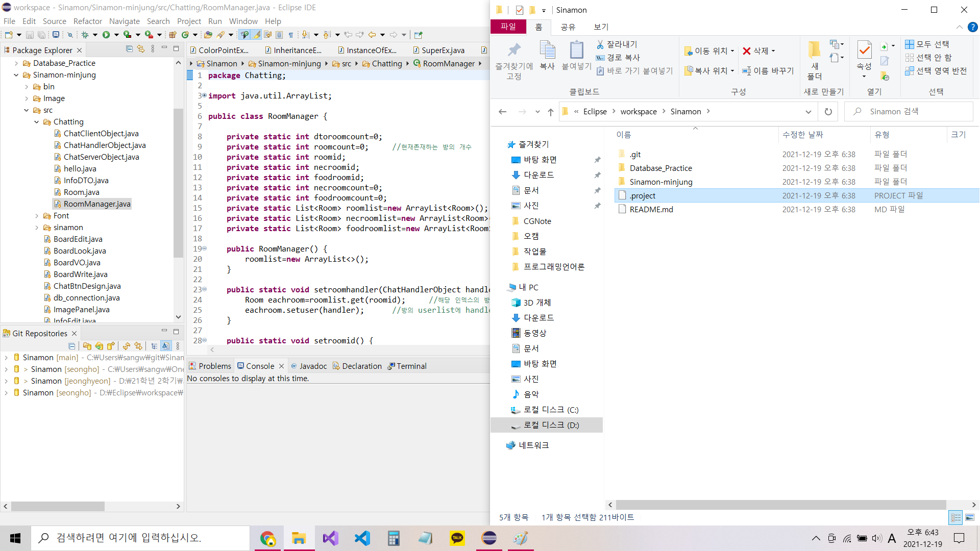This screenshot has height=551, width=980.
Task: Toggle Link with Editor in Package Explorer
Action: click(x=141, y=49)
